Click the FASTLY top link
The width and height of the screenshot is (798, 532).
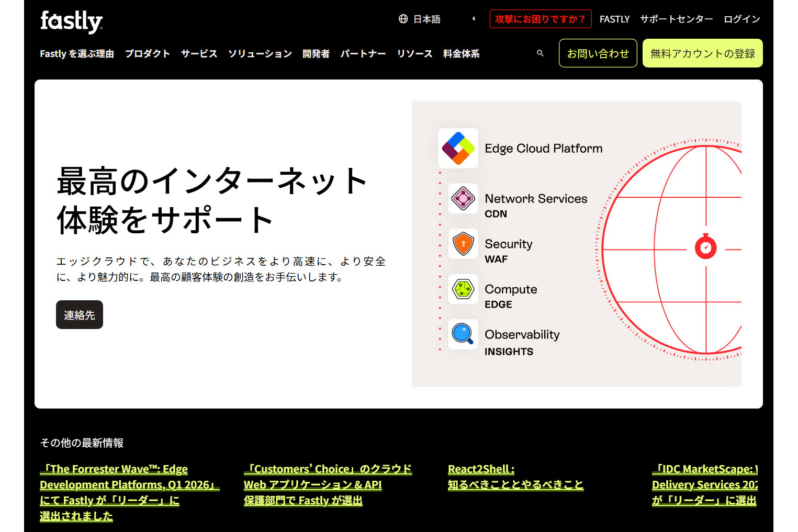tap(614, 19)
